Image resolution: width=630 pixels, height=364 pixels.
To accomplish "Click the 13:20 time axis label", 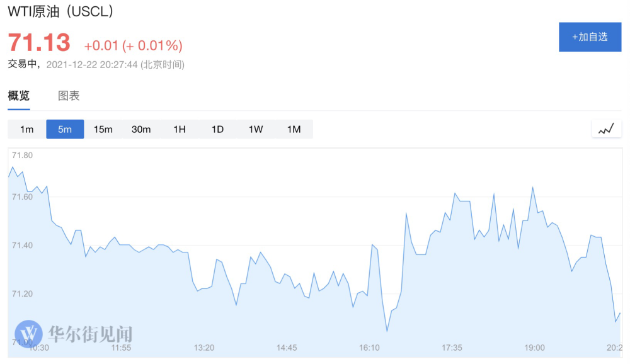I will (204, 348).
